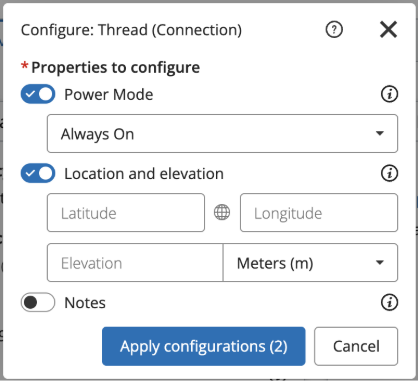Disable the Power Mode toggle
This screenshot has width=418, height=381.
(38, 94)
